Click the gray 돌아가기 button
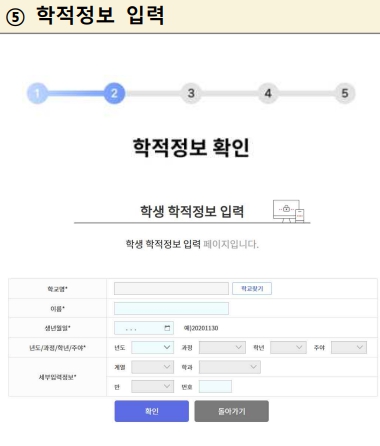 click(x=232, y=411)
